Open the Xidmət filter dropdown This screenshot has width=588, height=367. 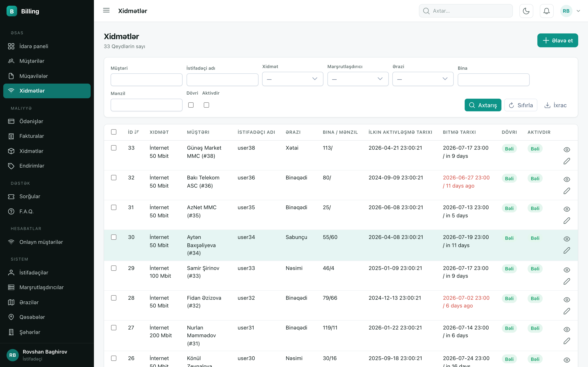pyautogui.click(x=293, y=79)
